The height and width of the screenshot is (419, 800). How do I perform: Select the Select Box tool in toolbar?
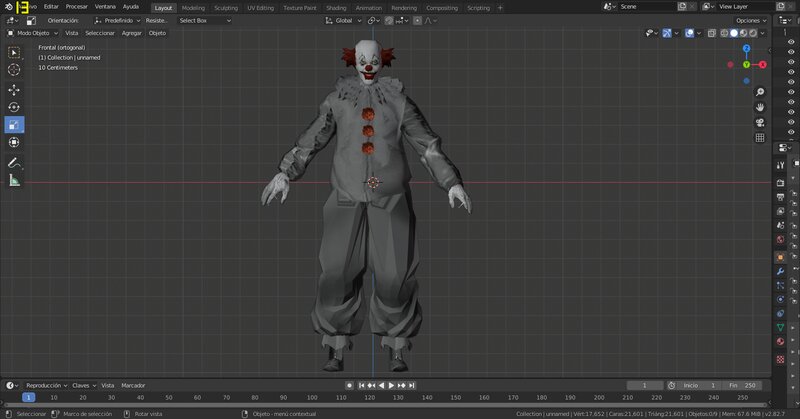click(x=14, y=53)
